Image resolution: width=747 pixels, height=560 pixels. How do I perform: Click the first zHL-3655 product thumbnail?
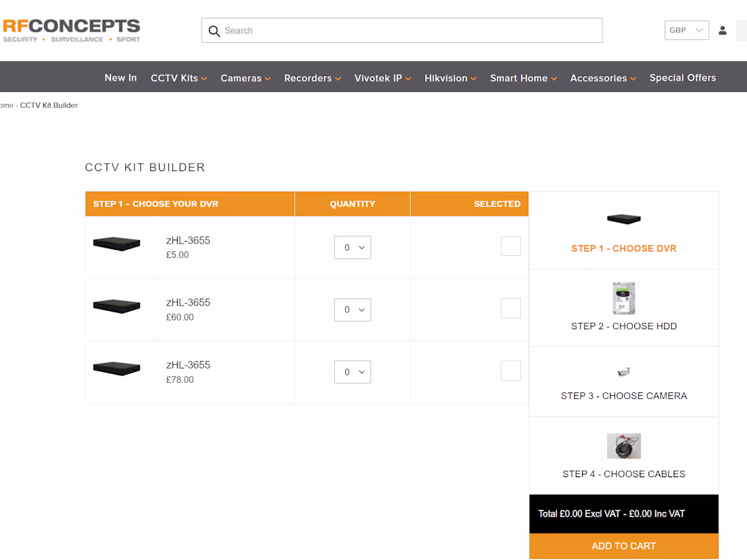click(x=116, y=243)
